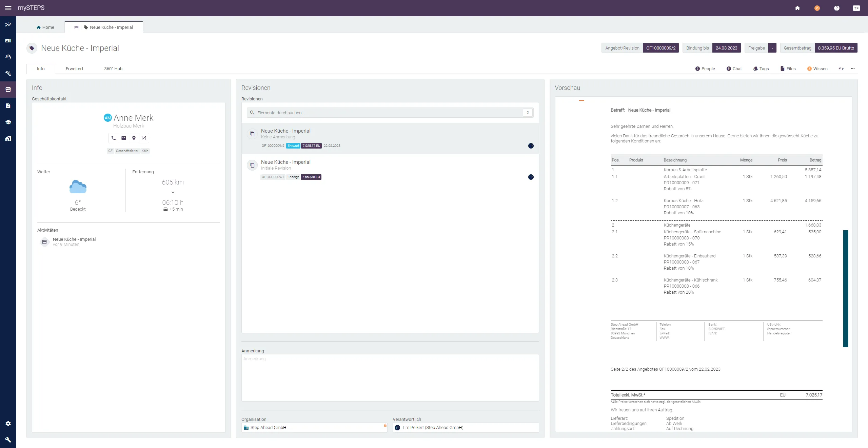868x448 pixels.
Task: Open the settings gear in sidebar
Action: [8, 424]
